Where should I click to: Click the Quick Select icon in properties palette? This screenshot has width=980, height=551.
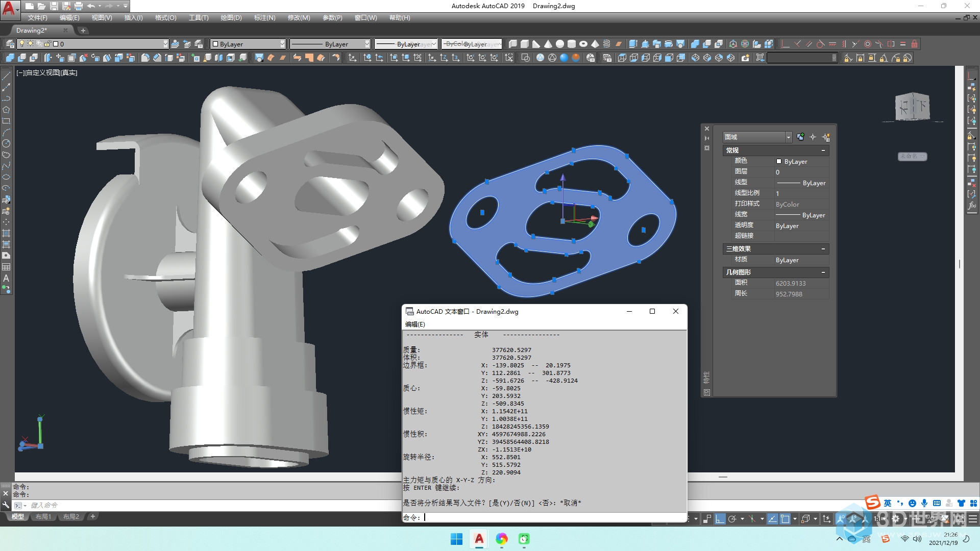(x=826, y=137)
